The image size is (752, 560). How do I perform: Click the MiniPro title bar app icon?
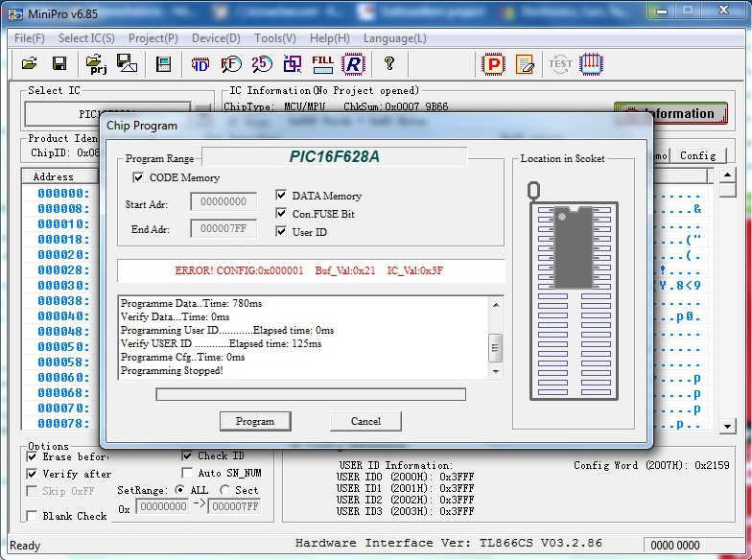tap(15, 14)
